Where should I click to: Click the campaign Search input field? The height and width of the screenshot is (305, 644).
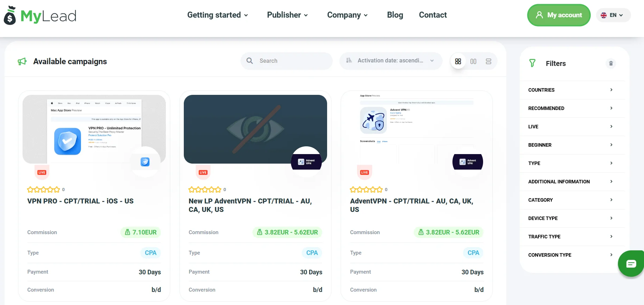pyautogui.click(x=292, y=61)
